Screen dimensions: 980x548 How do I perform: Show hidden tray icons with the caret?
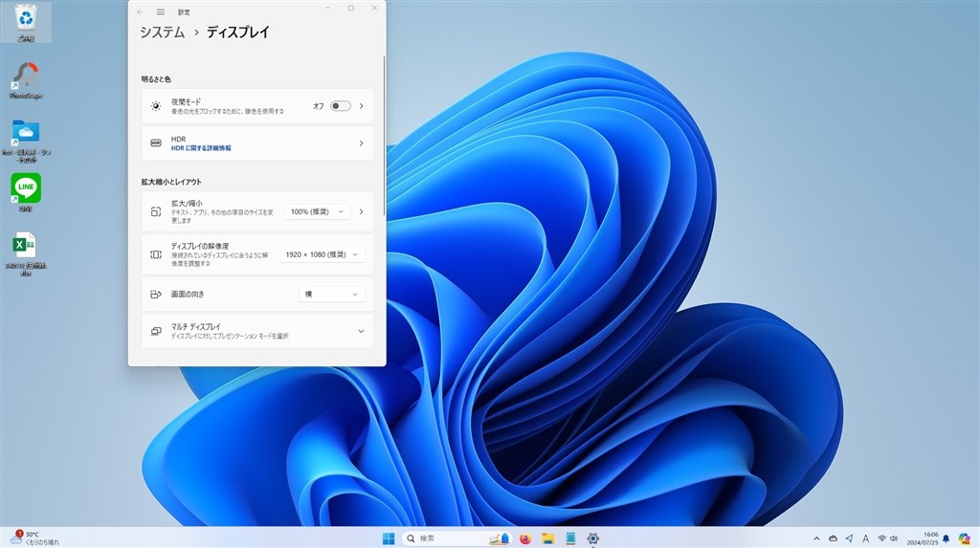[816, 538]
